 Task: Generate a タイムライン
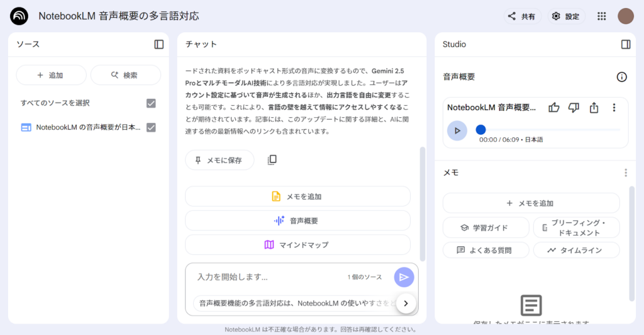pyautogui.click(x=576, y=250)
